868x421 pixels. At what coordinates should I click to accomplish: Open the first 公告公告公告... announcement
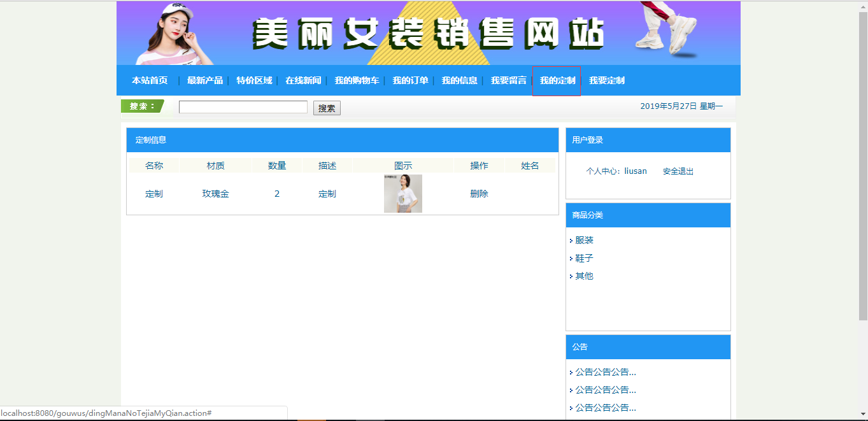point(606,372)
